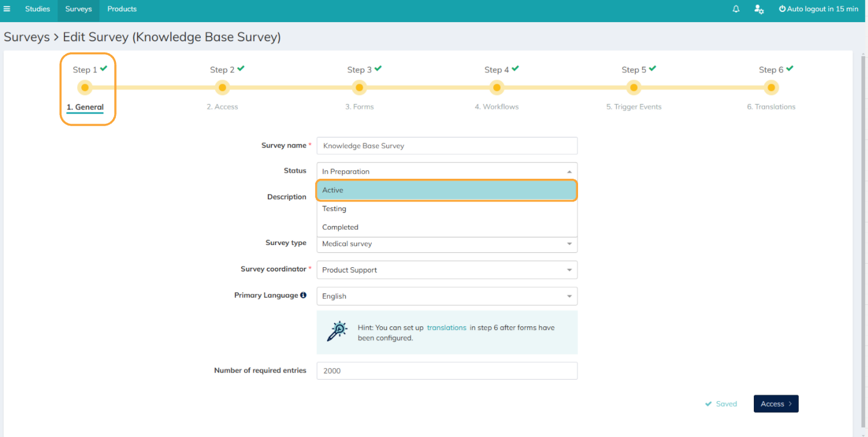868x437 pixels.
Task: Click the Access next button
Action: coord(776,404)
